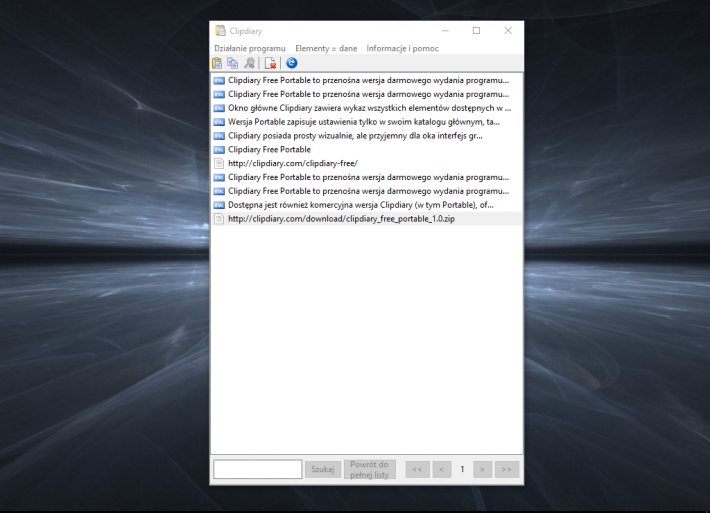
Task: Select row 'Dostępna jest również komercyjna wersja'
Action: coord(367,205)
